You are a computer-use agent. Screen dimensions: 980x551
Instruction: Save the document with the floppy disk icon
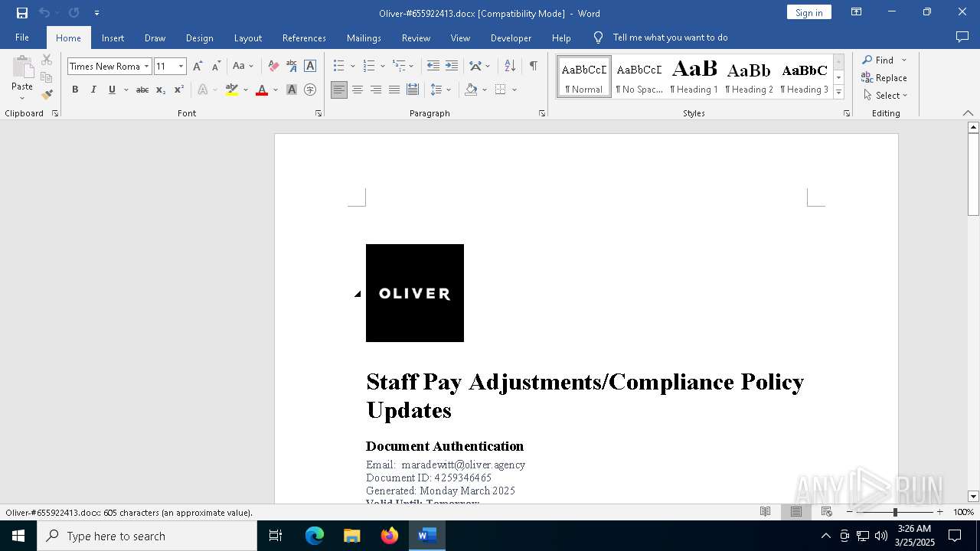click(22, 13)
